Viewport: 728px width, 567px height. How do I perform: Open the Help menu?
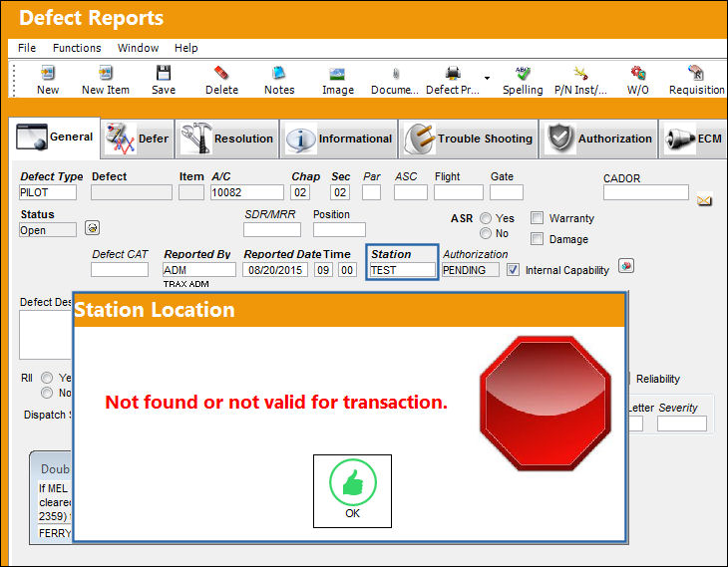pos(186,48)
